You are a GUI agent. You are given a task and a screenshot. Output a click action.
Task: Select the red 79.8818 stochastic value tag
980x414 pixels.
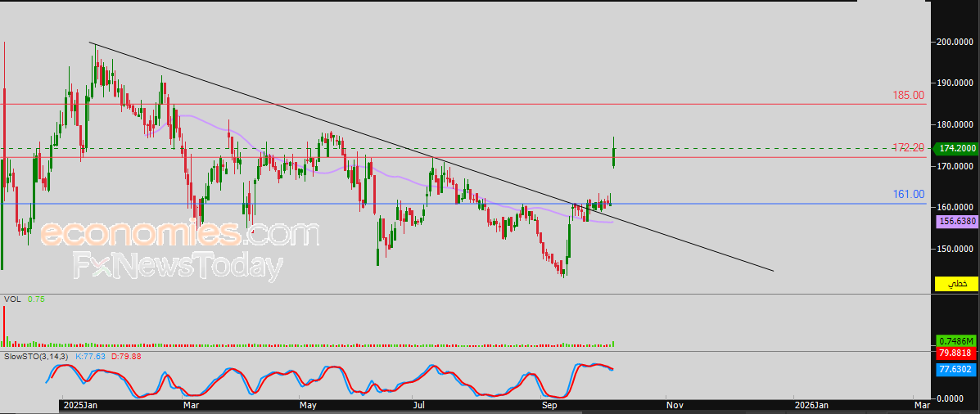tap(956, 353)
